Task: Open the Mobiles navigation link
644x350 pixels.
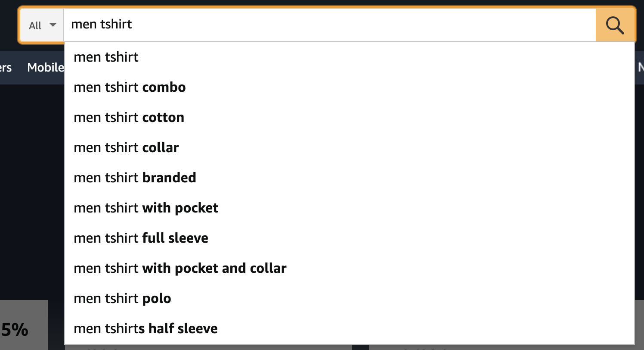Action: [x=45, y=67]
